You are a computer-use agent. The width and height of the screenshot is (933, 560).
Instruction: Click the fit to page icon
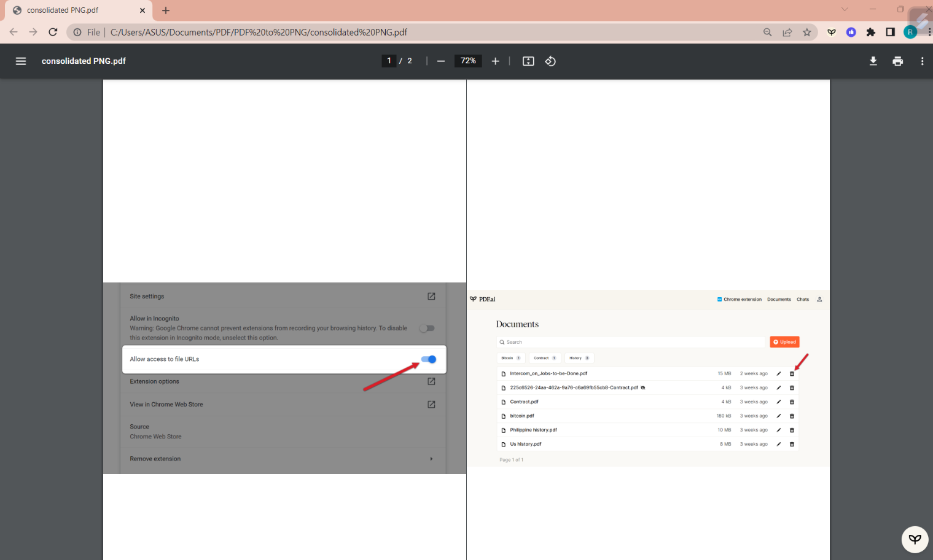click(528, 61)
